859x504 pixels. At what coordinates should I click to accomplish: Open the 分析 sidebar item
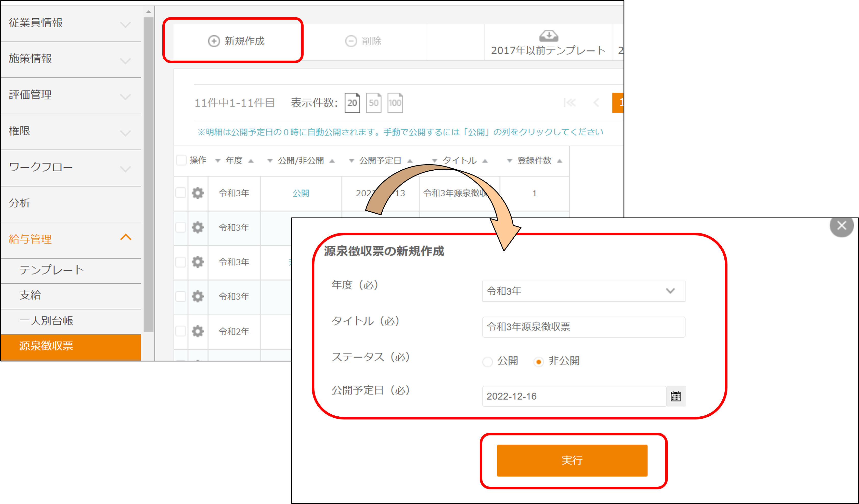pyautogui.click(x=71, y=204)
